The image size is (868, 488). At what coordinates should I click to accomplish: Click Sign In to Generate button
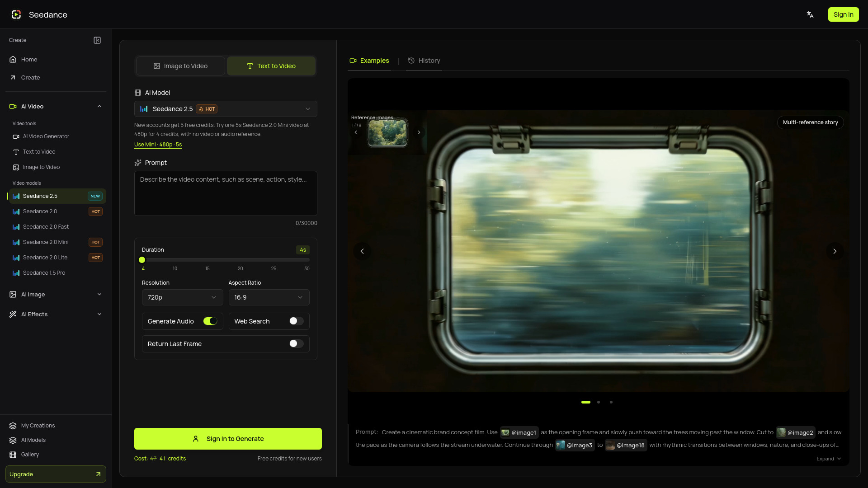coord(228,439)
